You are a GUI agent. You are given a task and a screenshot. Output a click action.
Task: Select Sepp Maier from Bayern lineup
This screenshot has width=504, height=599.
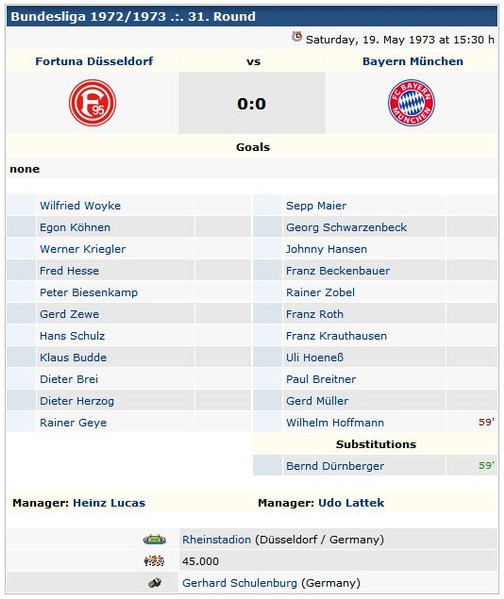(x=316, y=206)
